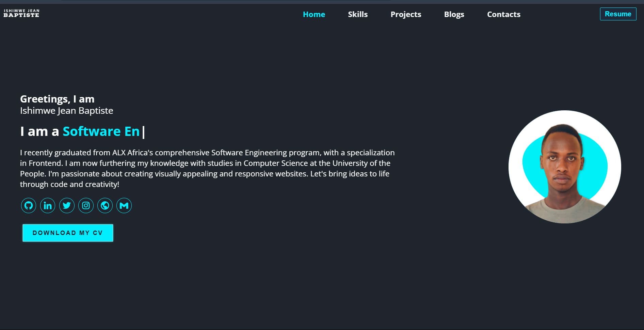The width and height of the screenshot is (644, 330).
Task: Open the LinkedIn profile icon
Action: [48, 205]
